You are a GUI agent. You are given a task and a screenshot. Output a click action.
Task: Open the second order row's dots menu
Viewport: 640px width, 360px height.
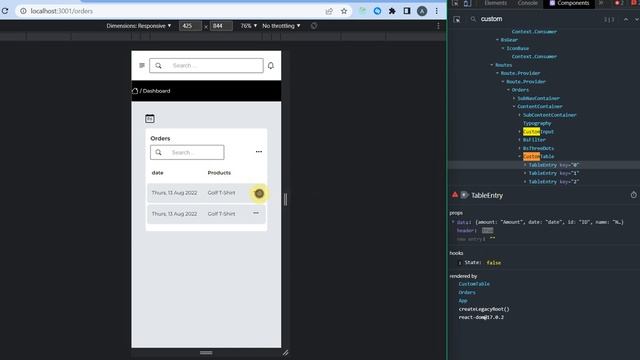(x=256, y=213)
